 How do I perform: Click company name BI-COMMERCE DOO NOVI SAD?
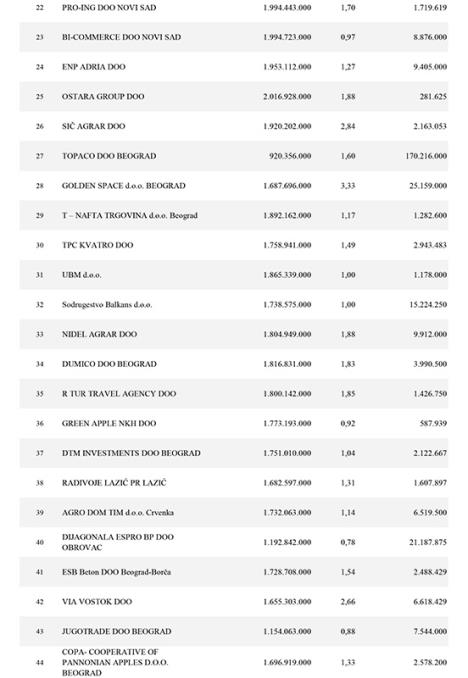[x=122, y=37]
